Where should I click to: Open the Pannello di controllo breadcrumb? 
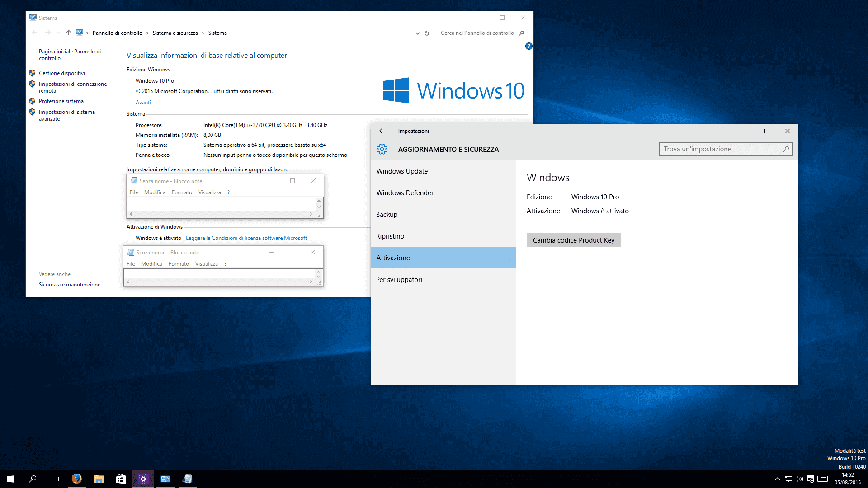(117, 33)
